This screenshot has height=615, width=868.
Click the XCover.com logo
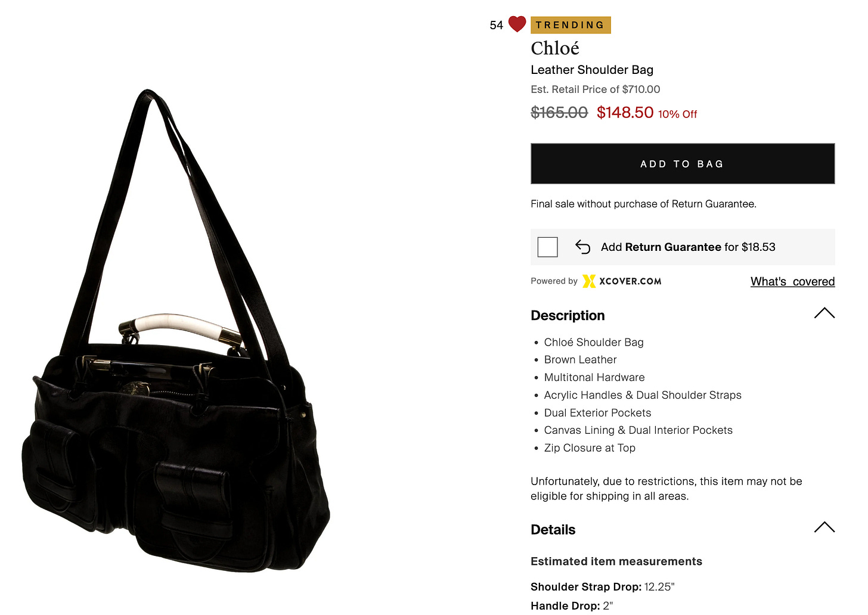click(622, 281)
